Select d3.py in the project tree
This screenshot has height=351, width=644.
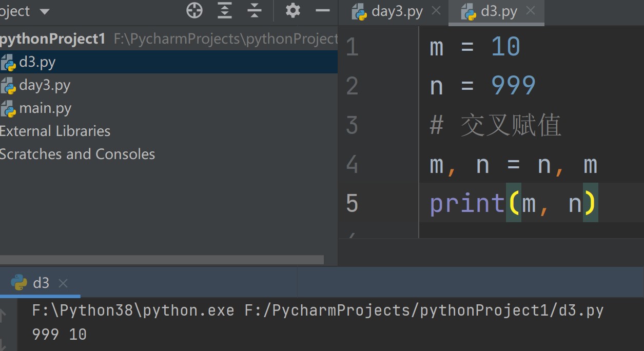tap(37, 62)
